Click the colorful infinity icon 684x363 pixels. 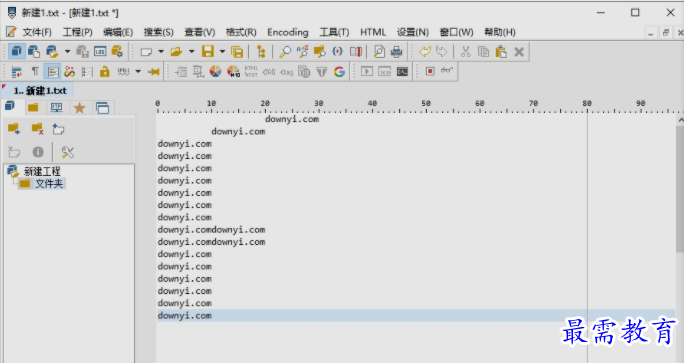tap(69, 72)
